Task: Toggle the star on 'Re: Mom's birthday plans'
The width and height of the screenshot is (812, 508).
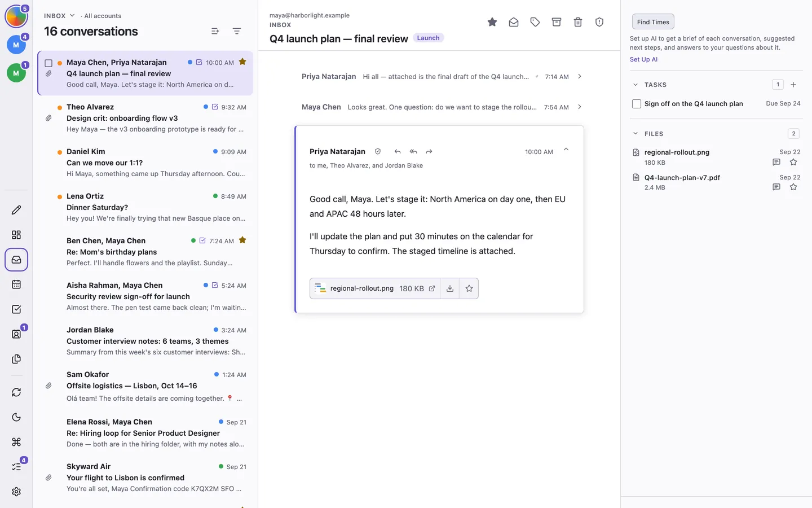Action: 242,240
